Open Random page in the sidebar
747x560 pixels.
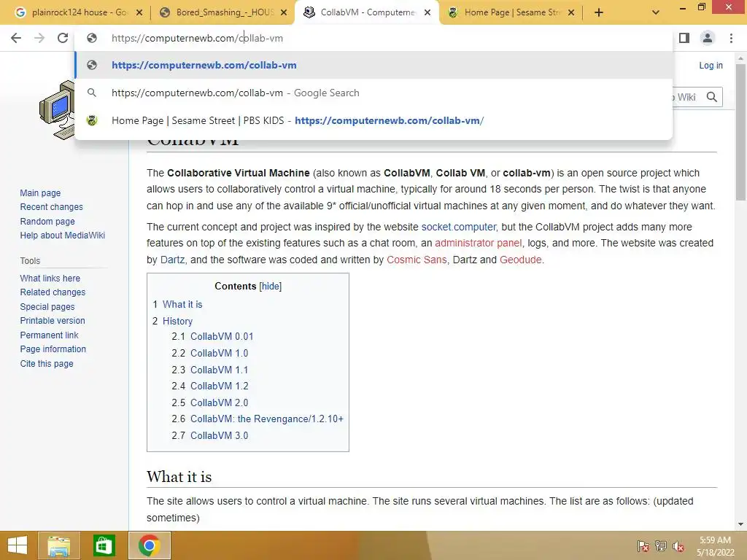pos(47,221)
